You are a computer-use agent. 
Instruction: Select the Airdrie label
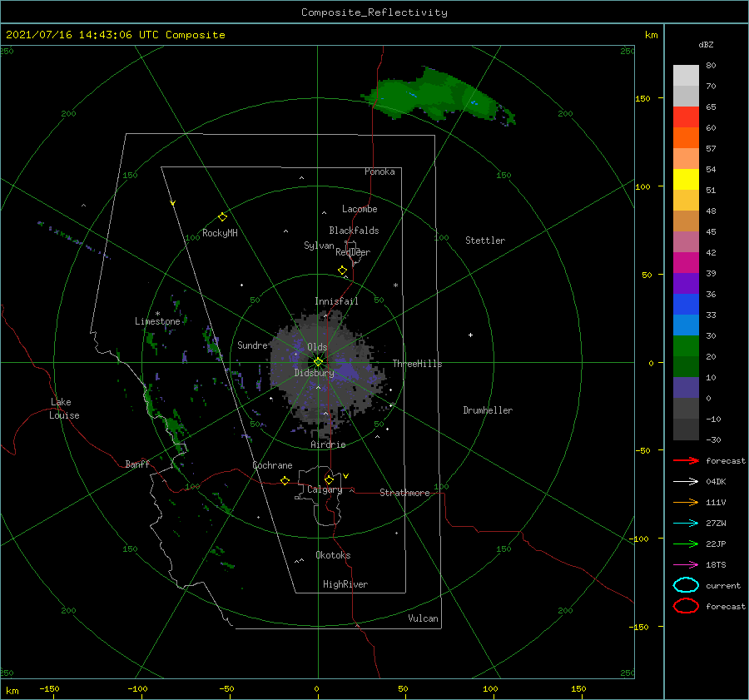pos(328,444)
